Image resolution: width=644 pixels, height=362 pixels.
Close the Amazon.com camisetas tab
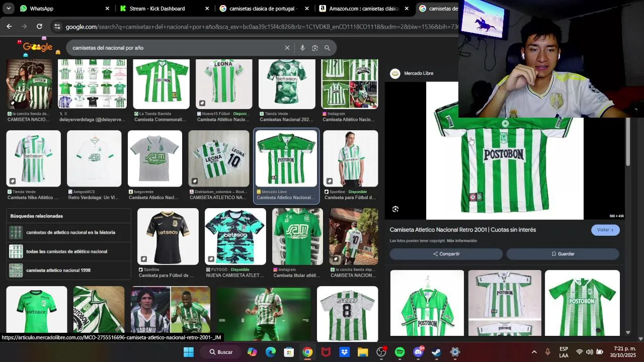[407, 9]
